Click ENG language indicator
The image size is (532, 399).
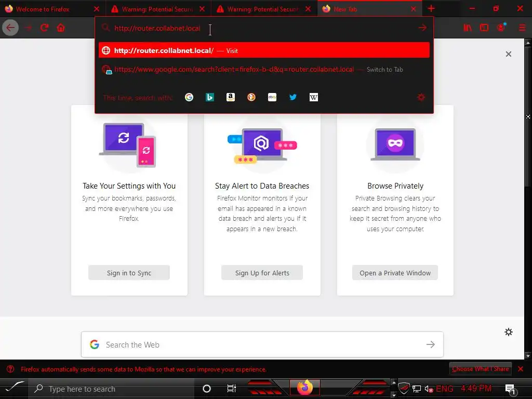445,389
